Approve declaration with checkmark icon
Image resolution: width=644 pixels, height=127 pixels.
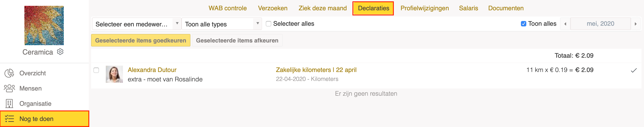click(x=634, y=70)
